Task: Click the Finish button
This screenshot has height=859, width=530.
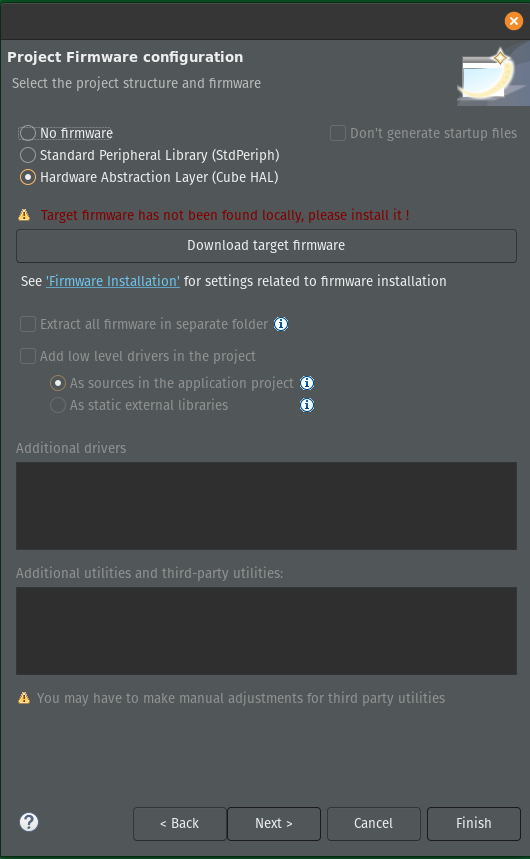Action: [x=474, y=823]
